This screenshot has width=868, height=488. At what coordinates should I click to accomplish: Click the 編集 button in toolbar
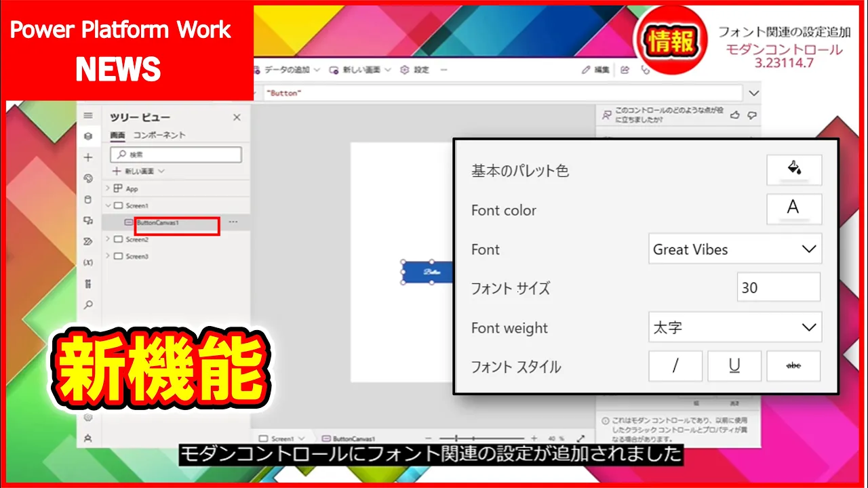pyautogui.click(x=596, y=69)
